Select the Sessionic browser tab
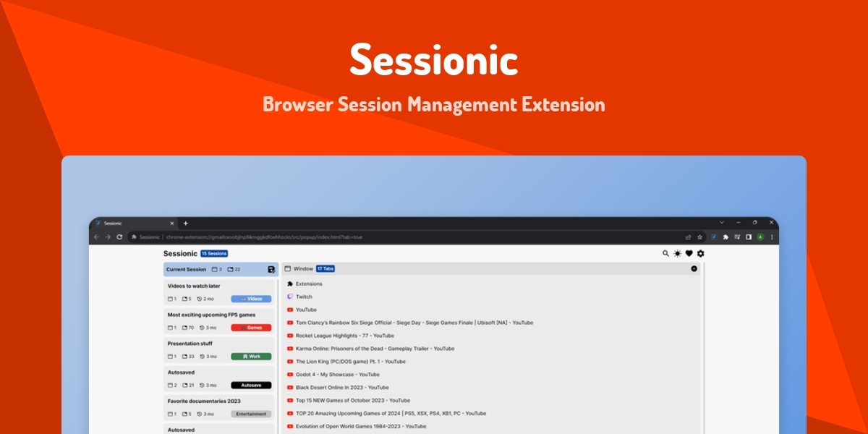 (x=134, y=224)
